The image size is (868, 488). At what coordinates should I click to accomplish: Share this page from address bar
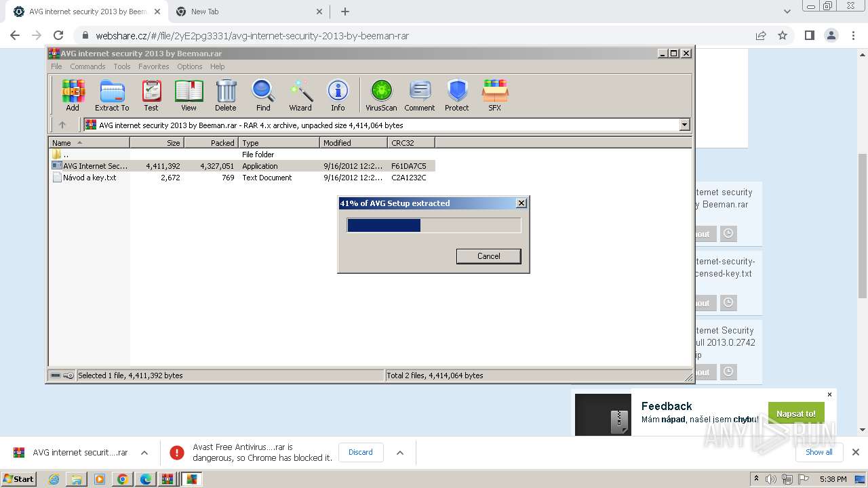(x=761, y=35)
